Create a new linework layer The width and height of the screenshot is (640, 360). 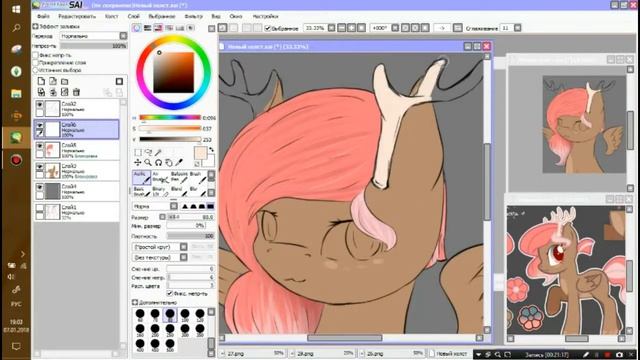[x=53, y=81]
